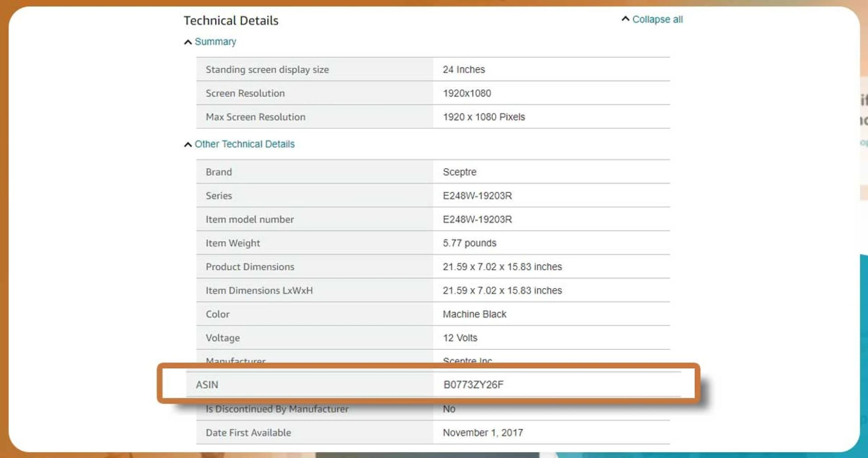This screenshot has width=868, height=458.
Task: Select the Product Dimensions value in inches
Action: 502,267
